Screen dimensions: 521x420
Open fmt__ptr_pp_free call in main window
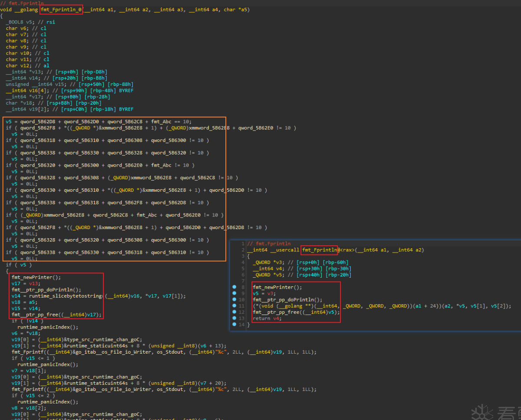coord(56,315)
